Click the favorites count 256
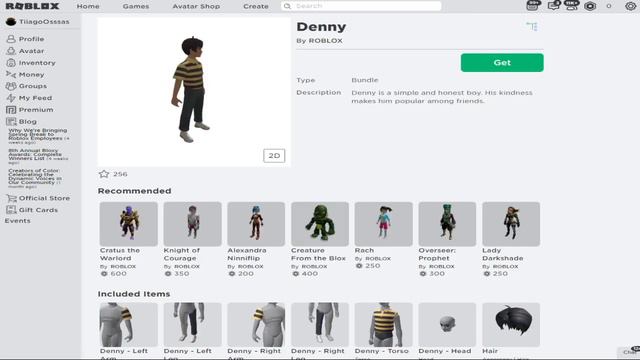The image size is (640, 360). point(120,174)
